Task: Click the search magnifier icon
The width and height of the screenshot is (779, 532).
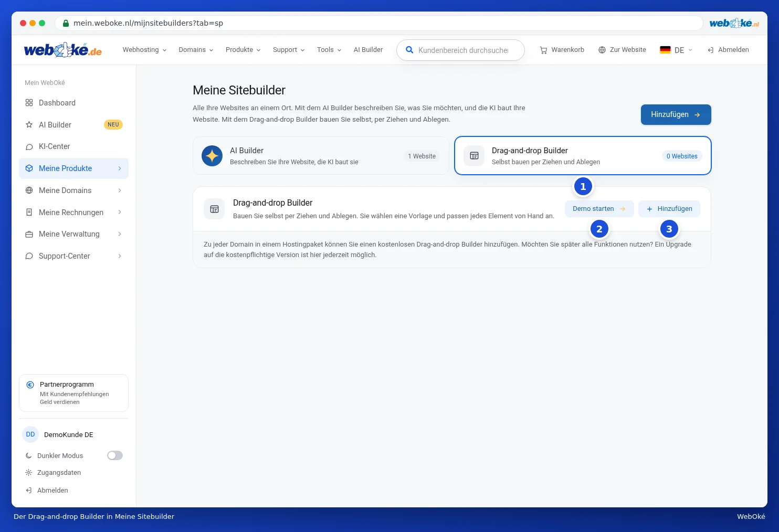Action: point(409,50)
